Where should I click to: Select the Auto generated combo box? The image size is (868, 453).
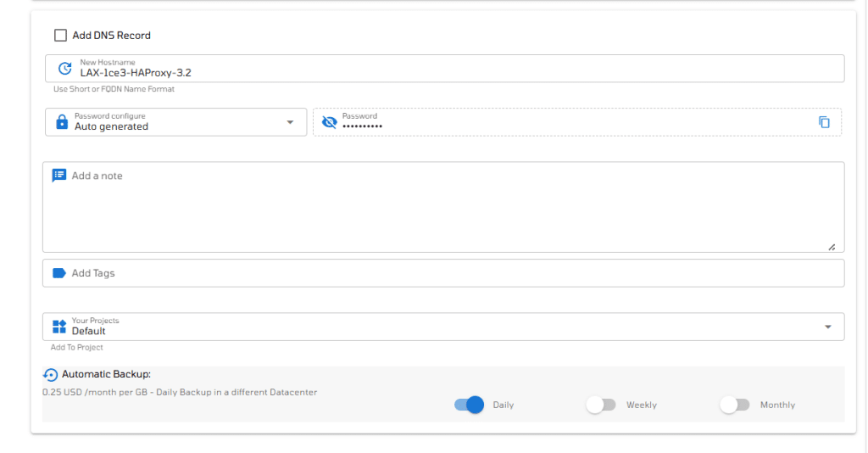(176, 122)
